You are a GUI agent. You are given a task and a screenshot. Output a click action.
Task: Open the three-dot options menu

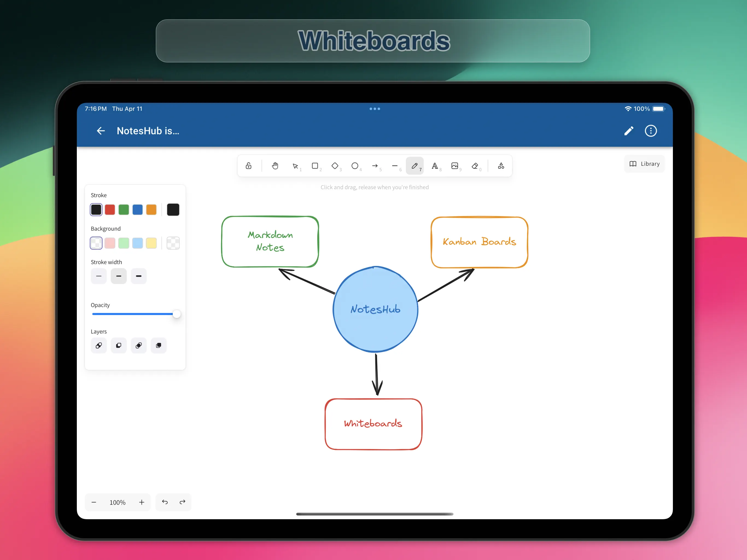pyautogui.click(x=650, y=131)
